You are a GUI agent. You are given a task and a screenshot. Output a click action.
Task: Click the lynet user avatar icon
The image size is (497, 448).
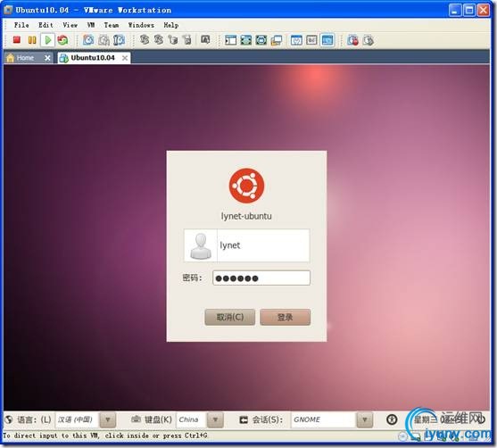[x=201, y=245]
